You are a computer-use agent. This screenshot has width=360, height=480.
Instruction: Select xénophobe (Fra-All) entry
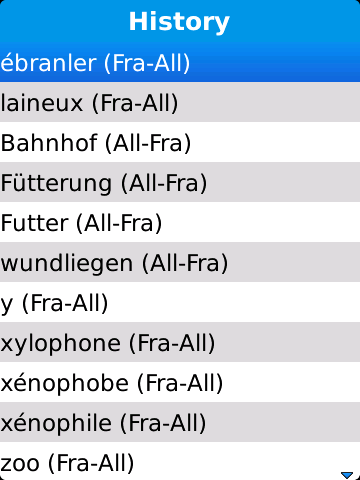click(180, 382)
